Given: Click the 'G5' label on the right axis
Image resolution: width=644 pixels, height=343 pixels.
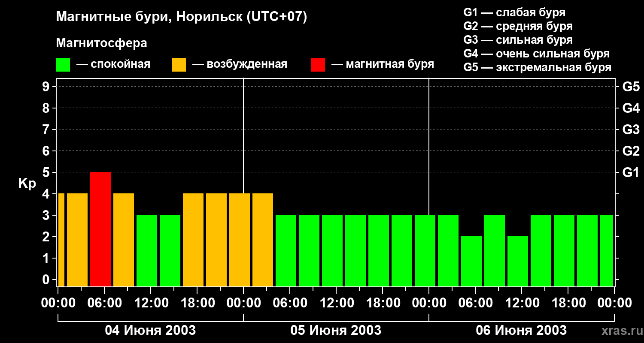Looking at the screenshot, I should click(x=631, y=87).
